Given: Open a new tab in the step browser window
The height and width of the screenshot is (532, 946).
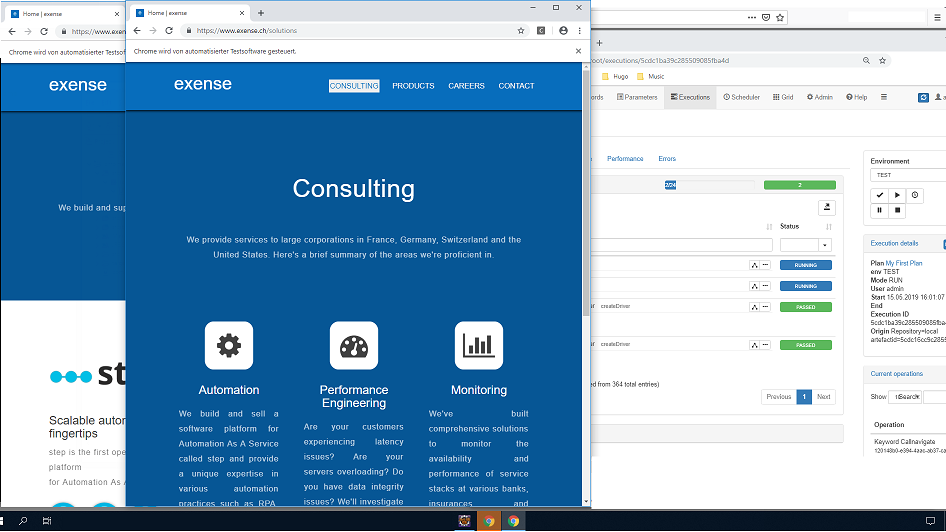Looking at the screenshot, I should [x=599, y=43].
